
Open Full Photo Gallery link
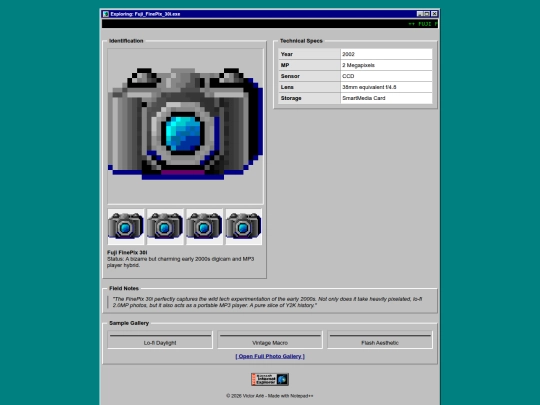(270, 356)
